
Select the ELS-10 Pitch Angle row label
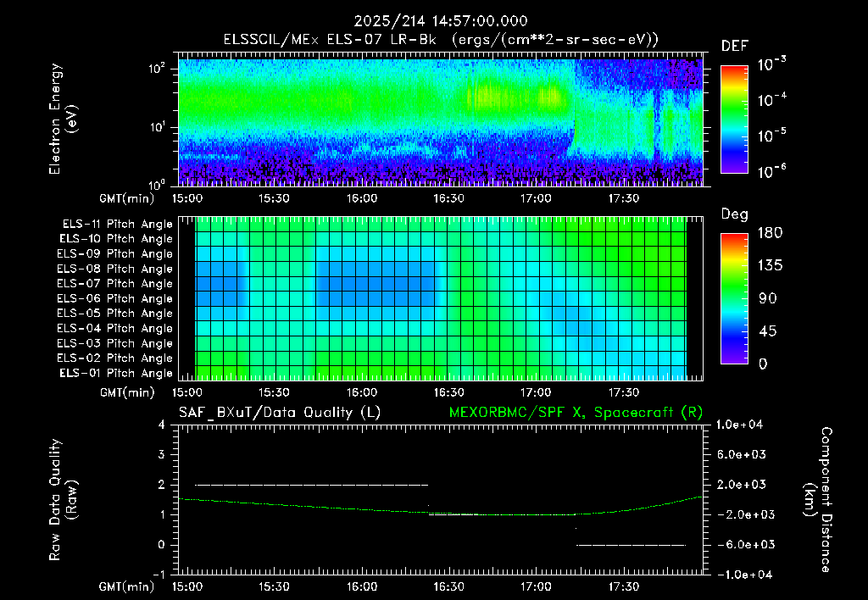[116, 239]
